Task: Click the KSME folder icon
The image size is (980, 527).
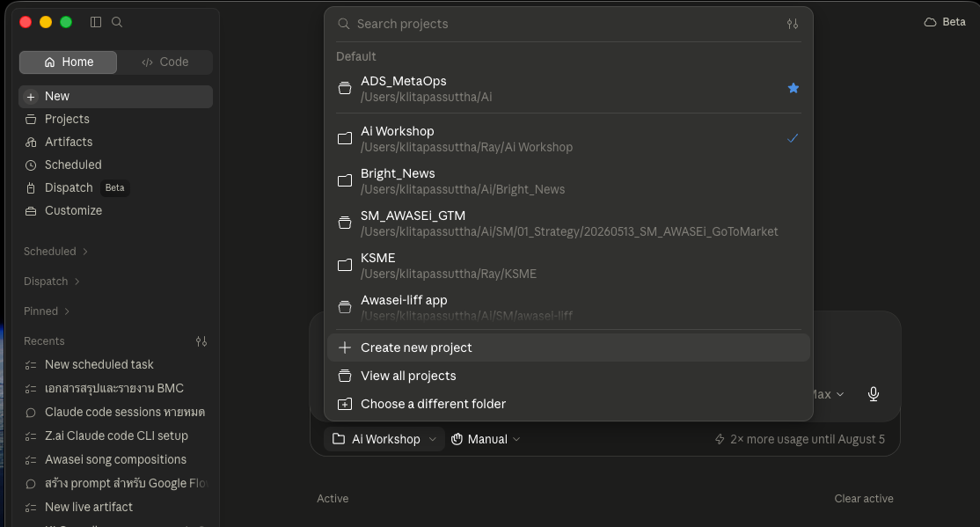Action: tap(344, 265)
